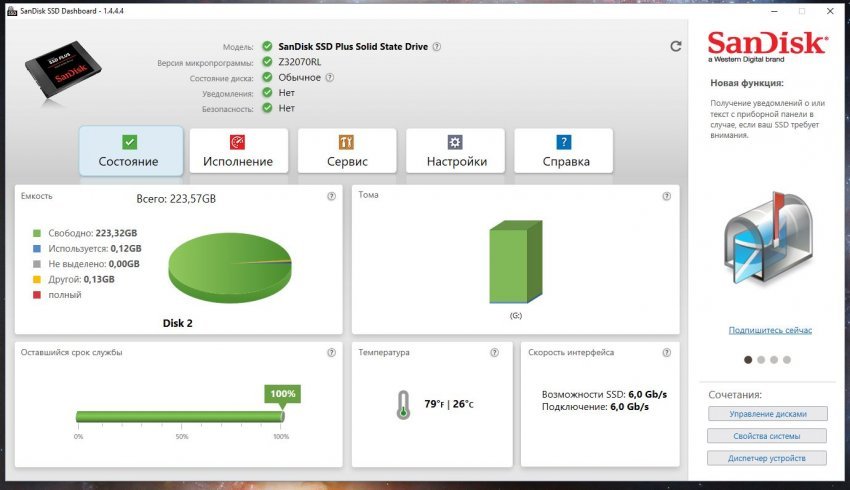Click the green volume bar labeled (G:)
Viewport: 850px width, 490px height.
(x=516, y=262)
